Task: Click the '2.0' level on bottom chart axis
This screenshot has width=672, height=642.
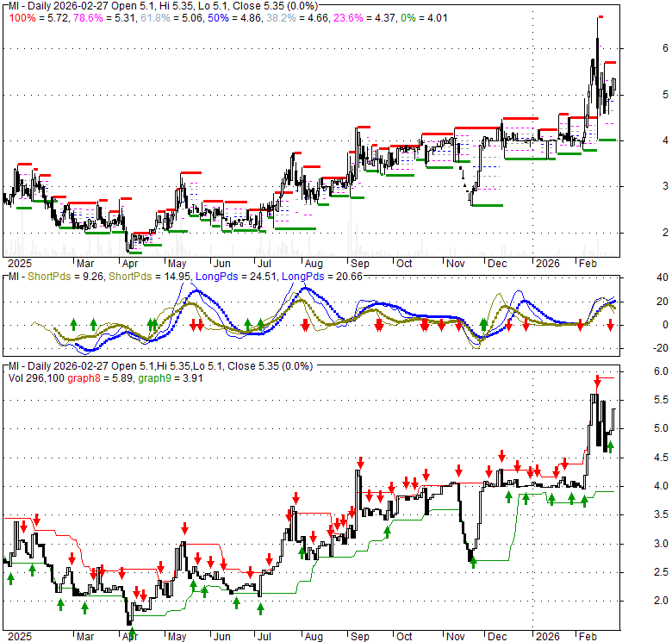Action: (x=661, y=601)
